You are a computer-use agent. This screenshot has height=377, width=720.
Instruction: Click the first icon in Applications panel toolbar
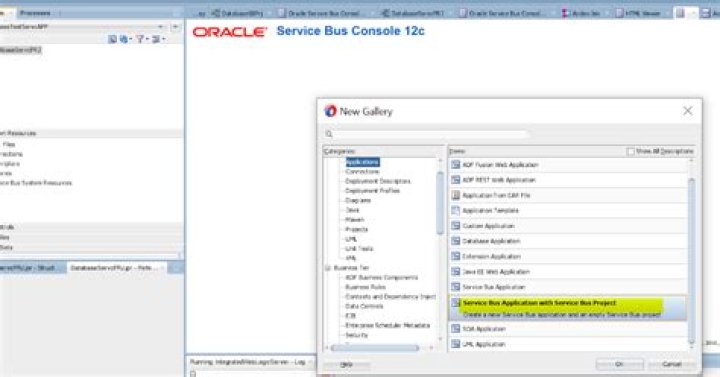point(112,39)
